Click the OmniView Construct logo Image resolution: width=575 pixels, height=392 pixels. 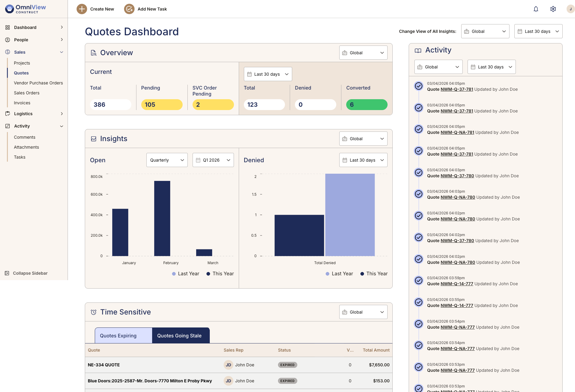pos(25,9)
